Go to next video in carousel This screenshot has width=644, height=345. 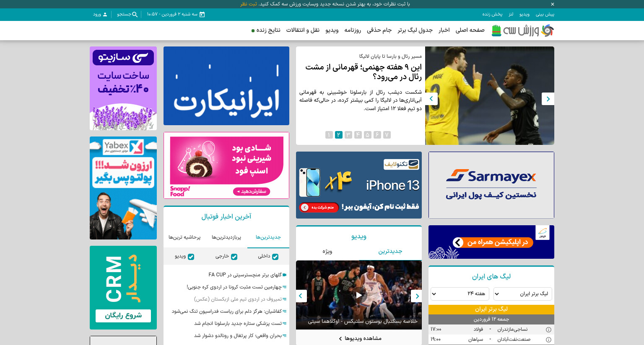click(301, 296)
